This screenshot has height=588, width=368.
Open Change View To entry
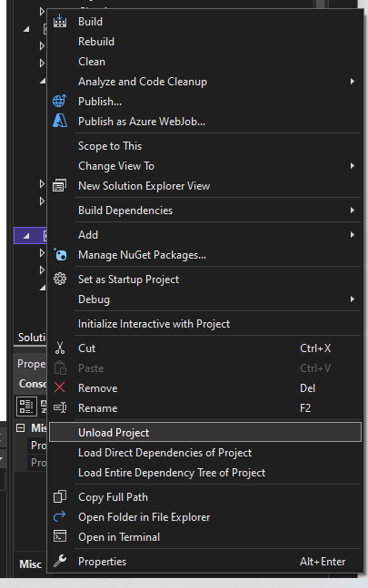205,166
